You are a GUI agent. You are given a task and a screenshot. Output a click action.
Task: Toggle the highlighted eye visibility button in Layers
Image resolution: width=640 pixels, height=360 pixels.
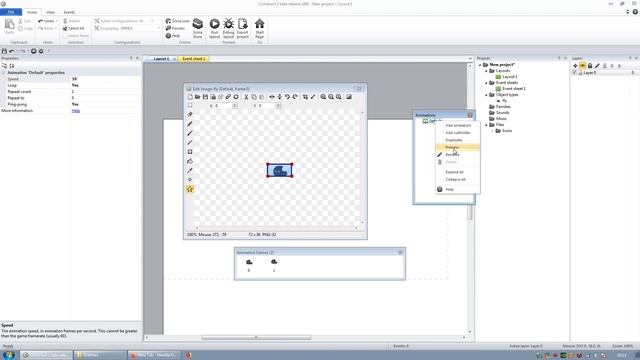582,66
